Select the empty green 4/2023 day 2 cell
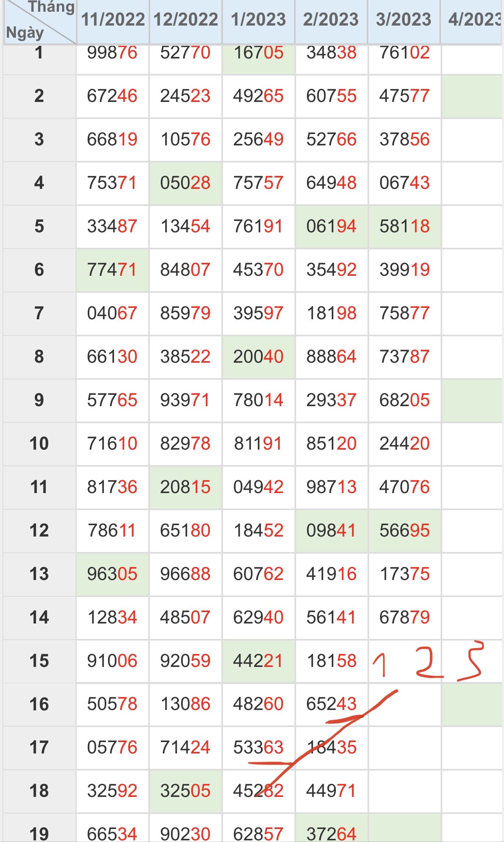Image resolution: width=504 pixels, height=842 pixels. tap(472, 96)
